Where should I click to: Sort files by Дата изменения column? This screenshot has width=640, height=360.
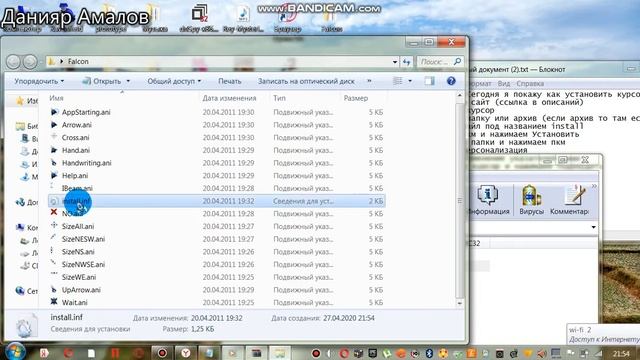click(x=229, y=98)
